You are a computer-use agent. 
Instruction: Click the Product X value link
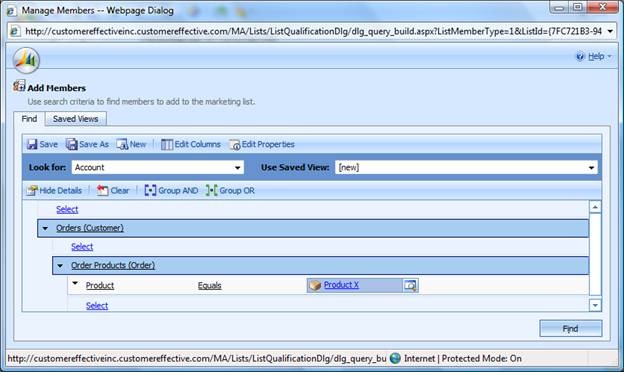341,285
